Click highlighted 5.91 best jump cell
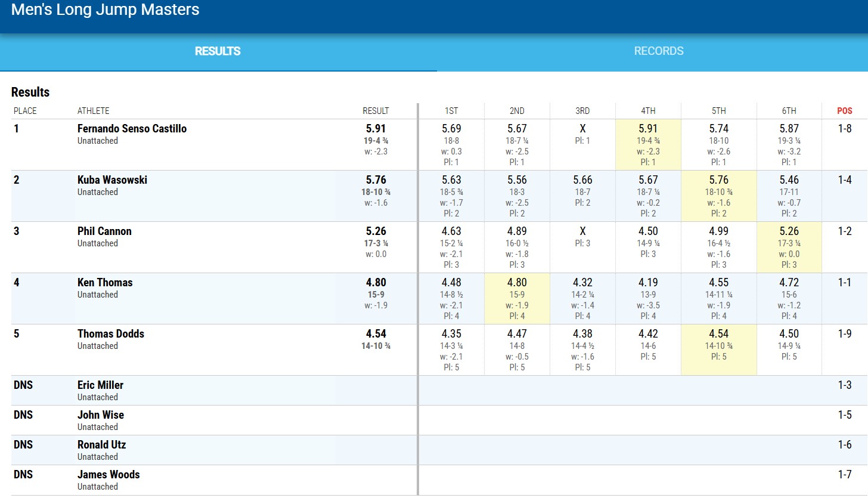The width and height of the screenshot is (868, 501). 648,129
